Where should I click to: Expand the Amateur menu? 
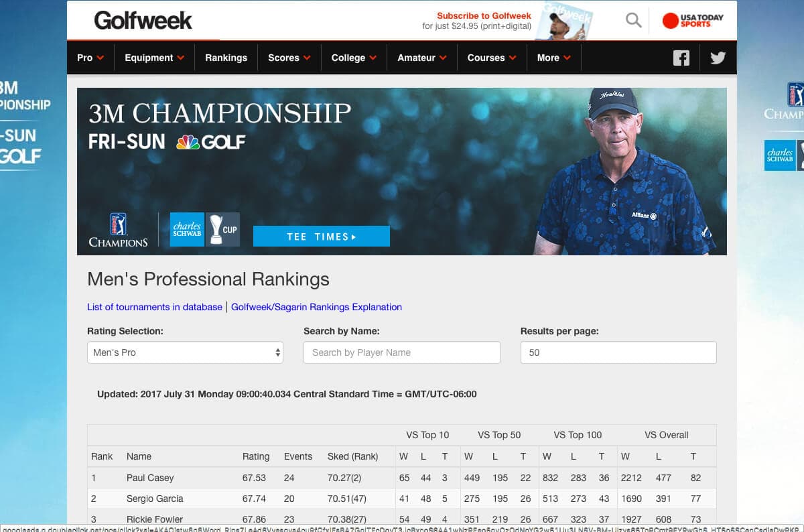coord(421,58)
